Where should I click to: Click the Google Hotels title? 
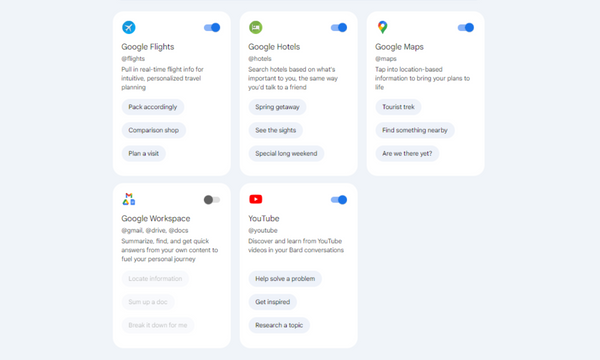[x=274, y=47]
